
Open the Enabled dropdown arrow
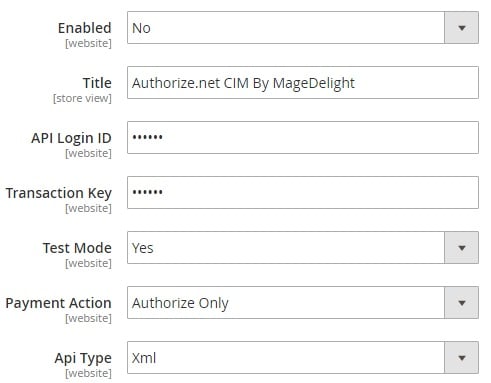click(462, 28)
